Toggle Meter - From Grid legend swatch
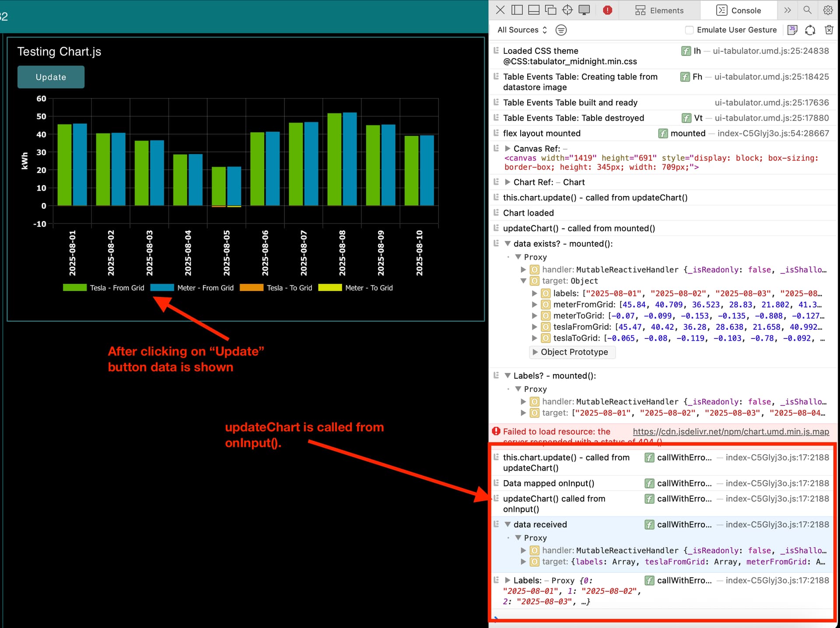Image resolution: width=840 pixels, height=628 pixels. (162, 288)
